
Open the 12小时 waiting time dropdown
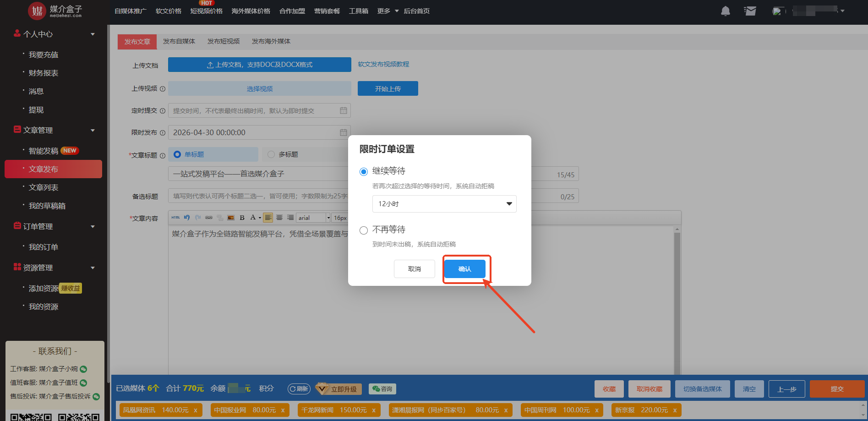pos(444,204)
